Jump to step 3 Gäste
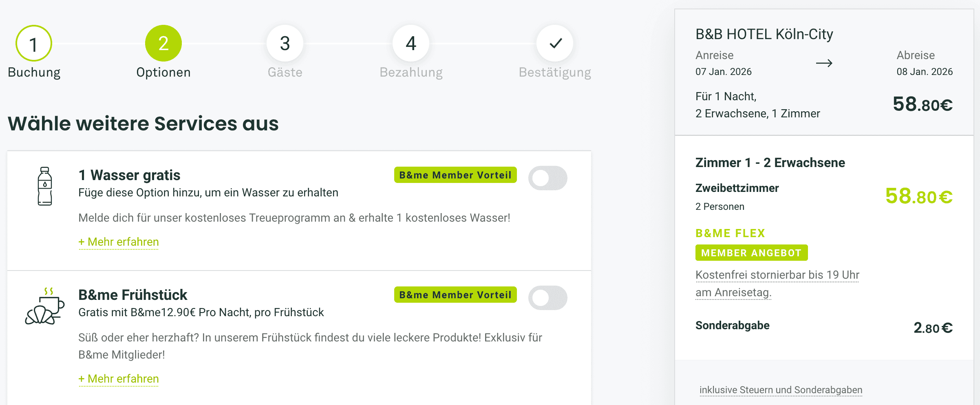 285,43
